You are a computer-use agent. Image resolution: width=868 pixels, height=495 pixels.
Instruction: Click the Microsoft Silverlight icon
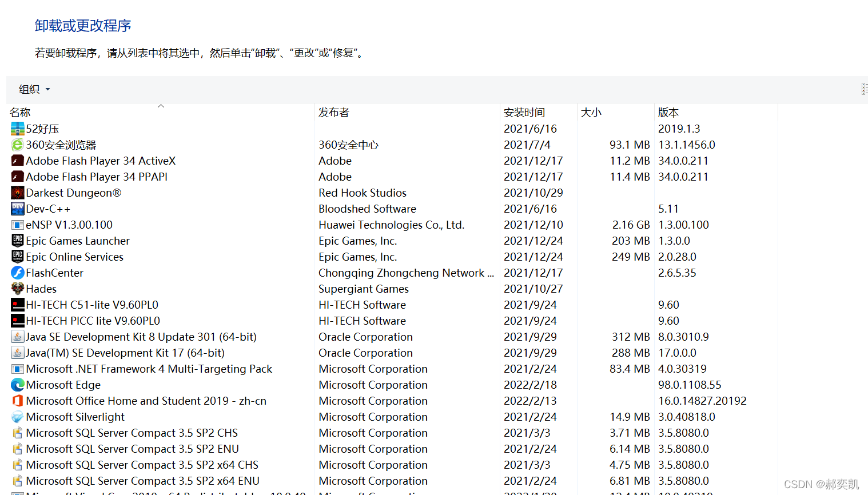click(18, 417)
